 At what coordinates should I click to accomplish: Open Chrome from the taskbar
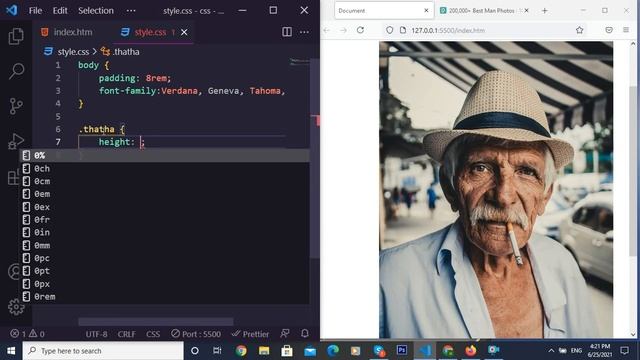241,351
